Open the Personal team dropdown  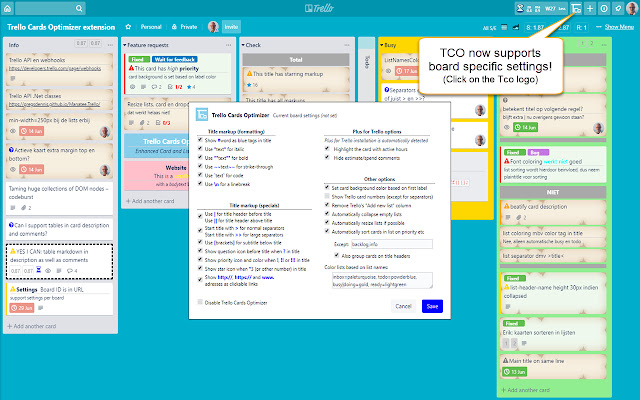tap(151, 27)
